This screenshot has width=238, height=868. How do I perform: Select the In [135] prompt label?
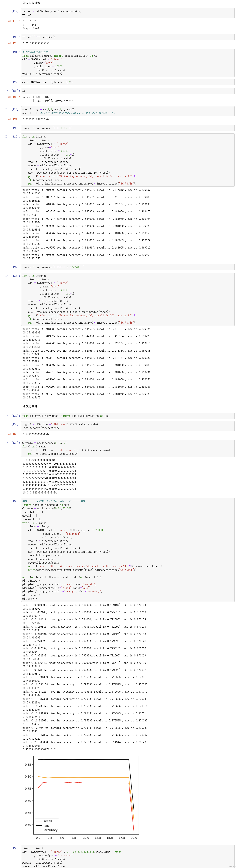click(x=12, y=501)
